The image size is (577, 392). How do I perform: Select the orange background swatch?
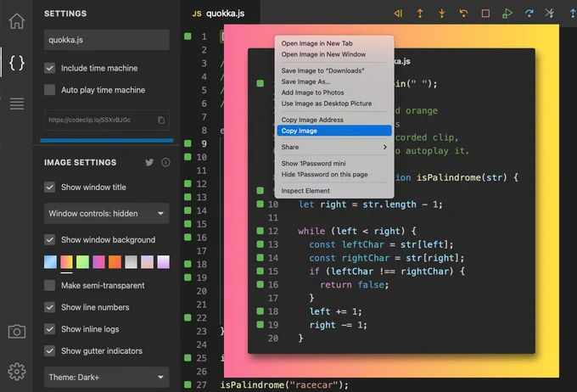115,262
